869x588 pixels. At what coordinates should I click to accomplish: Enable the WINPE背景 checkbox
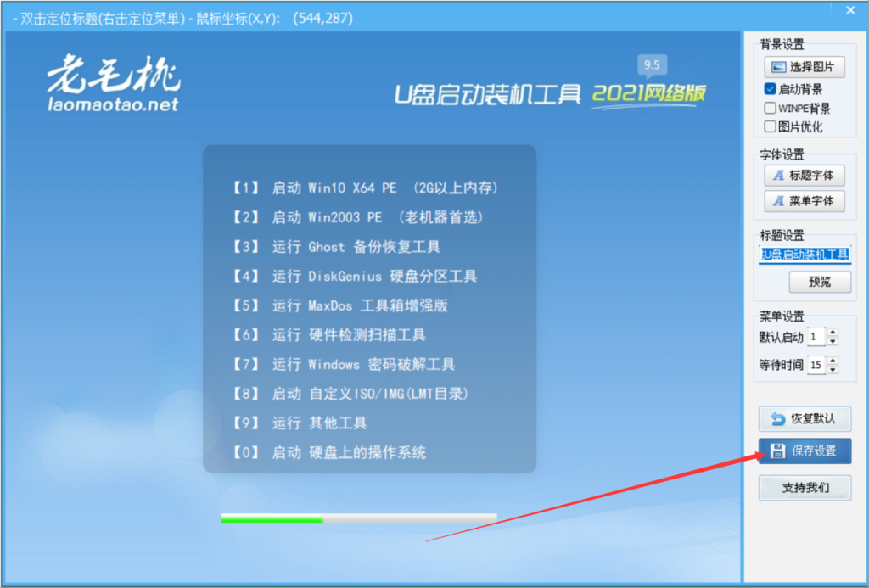(x=770, y=108)
